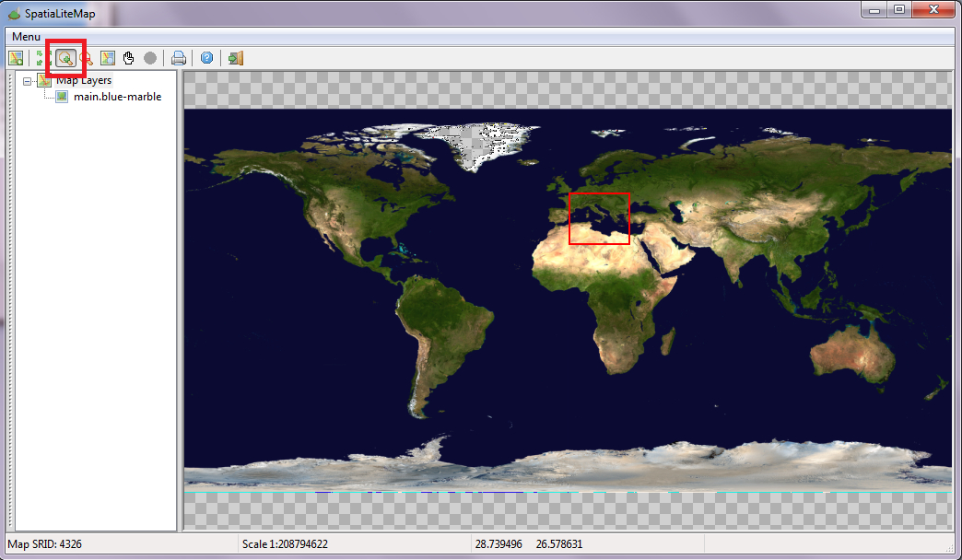Click the Print map icon
This screenshot has height=560, width=962.
tap(179, 58)
